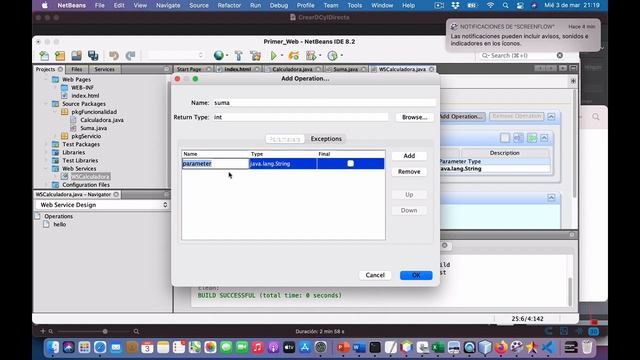Click the Operations node in Navigator

(x=58, y=216)
